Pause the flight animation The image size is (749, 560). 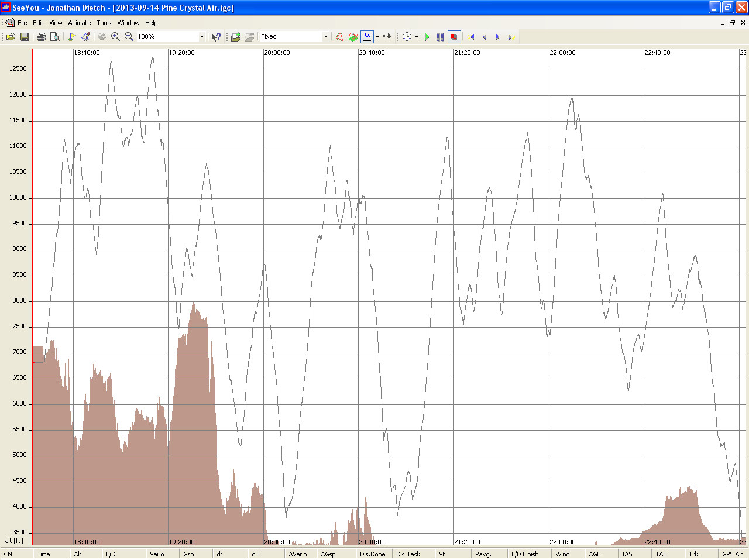pos(441,37)
